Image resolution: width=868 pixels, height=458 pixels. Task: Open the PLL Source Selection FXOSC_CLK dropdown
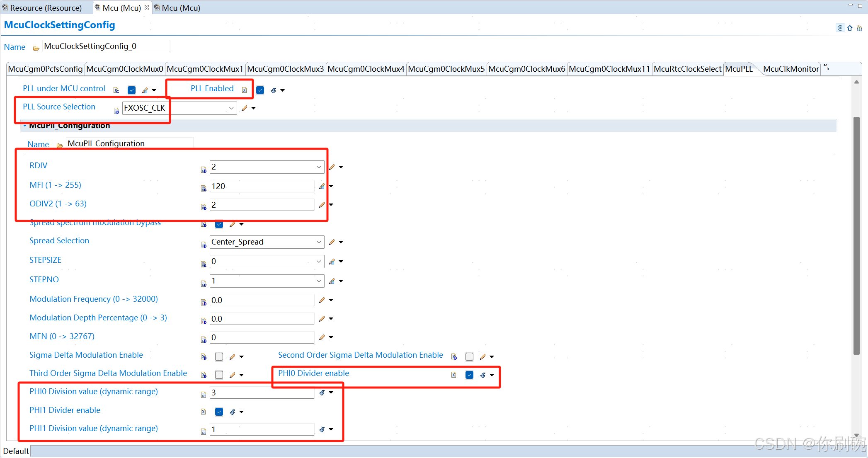pos(231,108)
